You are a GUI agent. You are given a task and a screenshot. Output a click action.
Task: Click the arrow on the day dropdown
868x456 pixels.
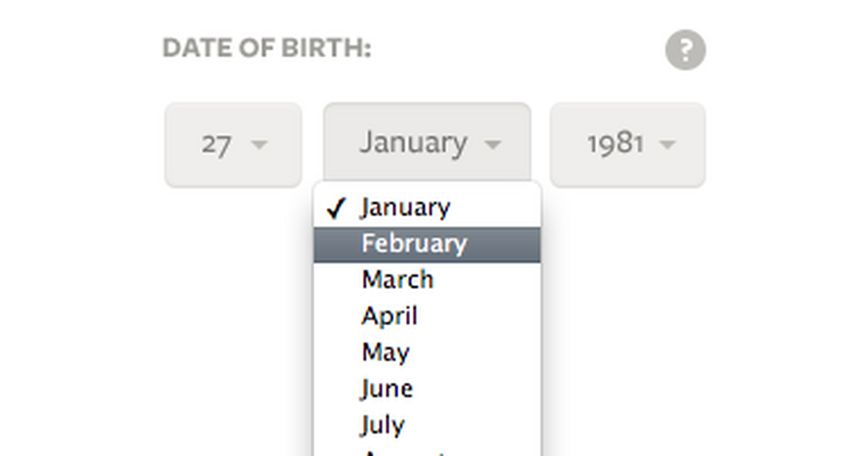258,145
